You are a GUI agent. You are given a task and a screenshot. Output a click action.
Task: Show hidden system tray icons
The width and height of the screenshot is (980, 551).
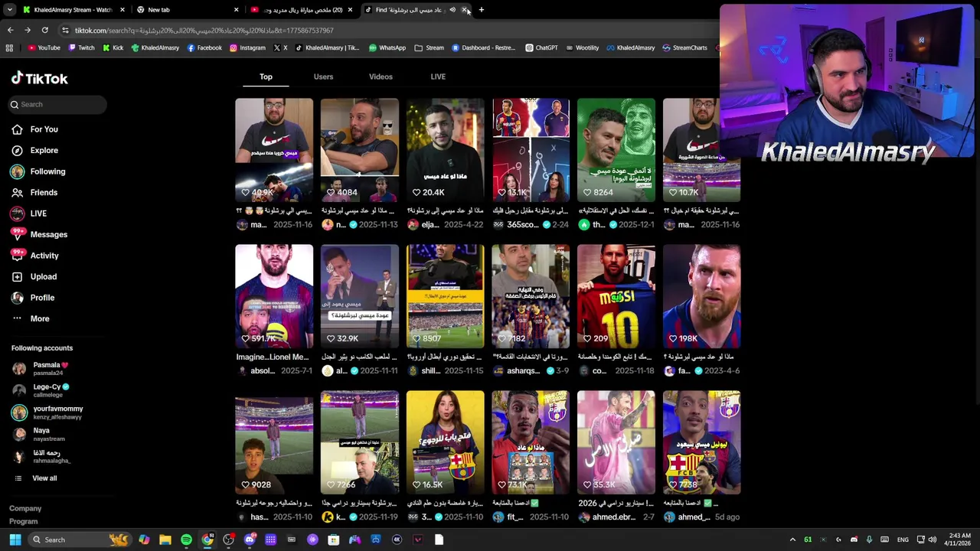coord(792,540)
